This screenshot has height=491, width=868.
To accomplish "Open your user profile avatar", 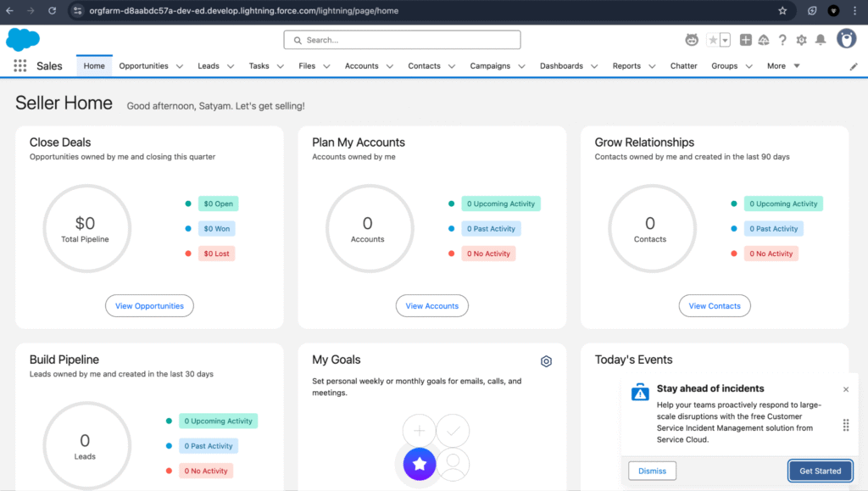I will click(847, 39).
